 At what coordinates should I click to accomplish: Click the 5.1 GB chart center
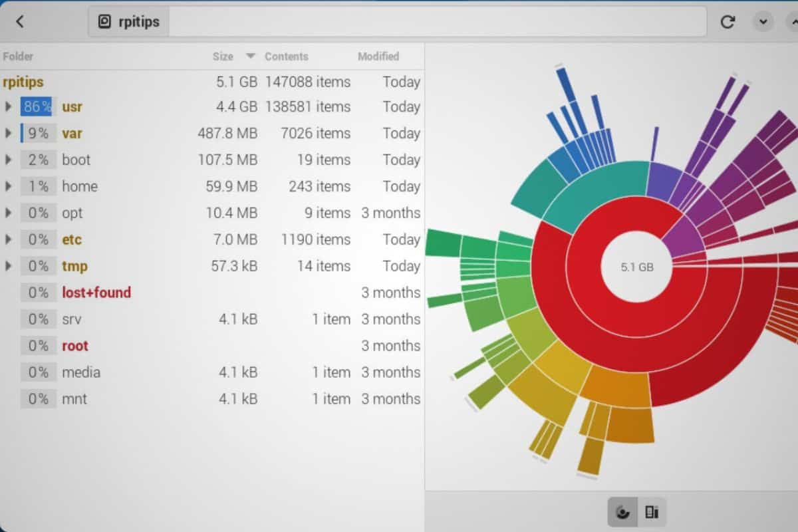pyautogui.click(x=636, y=267)
